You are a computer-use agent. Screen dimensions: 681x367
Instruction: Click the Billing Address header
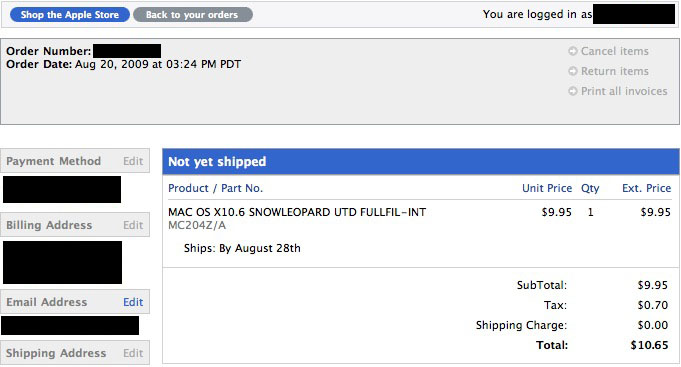pyautogui.click(x=49, y=225)
